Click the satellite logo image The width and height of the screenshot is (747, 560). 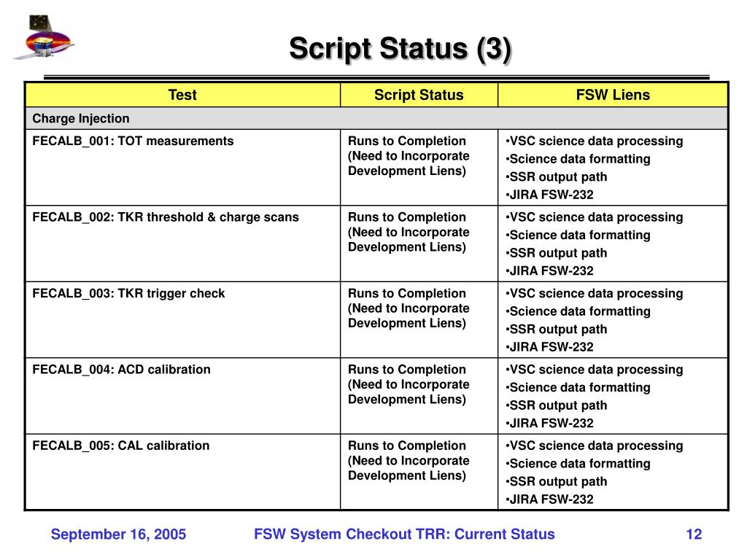43,37
